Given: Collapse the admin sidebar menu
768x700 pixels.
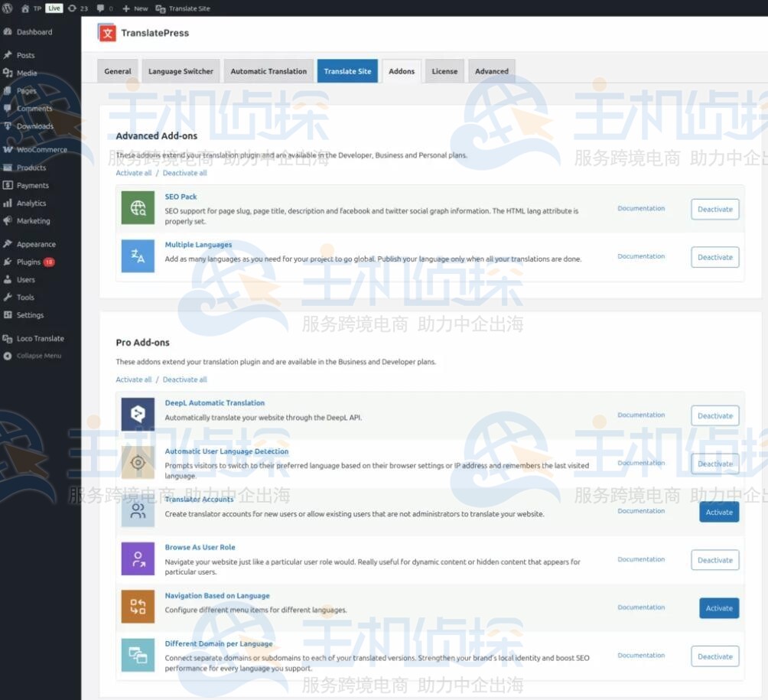Looking at the screenshot, I should pos(38,356).
